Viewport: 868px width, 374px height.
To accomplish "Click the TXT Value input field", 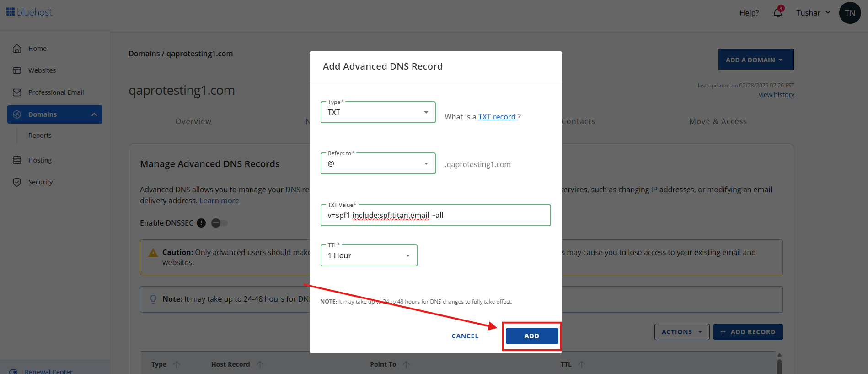I will click(435, 215).
